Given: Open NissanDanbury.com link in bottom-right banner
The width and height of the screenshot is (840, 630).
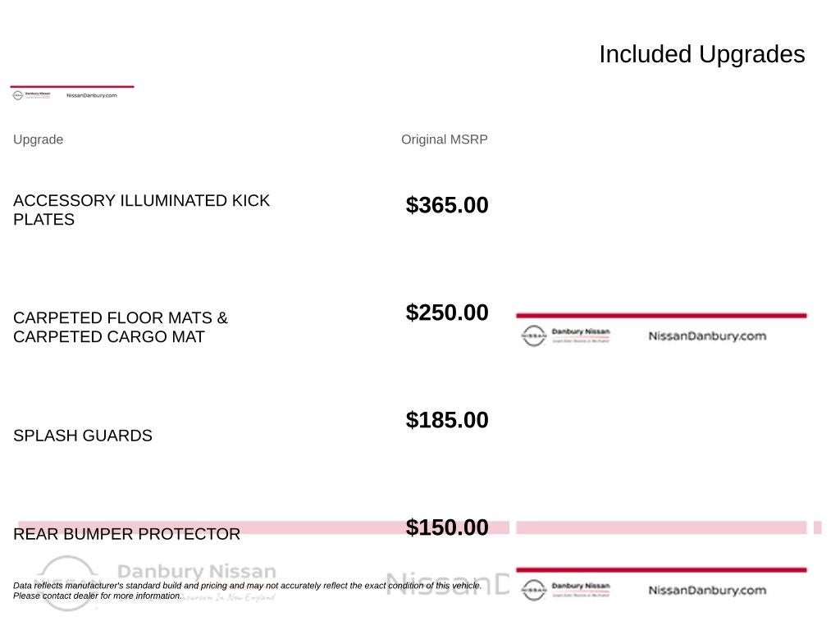Looking at the screenshot, I should pyautogui.click(x=707, y=591).
